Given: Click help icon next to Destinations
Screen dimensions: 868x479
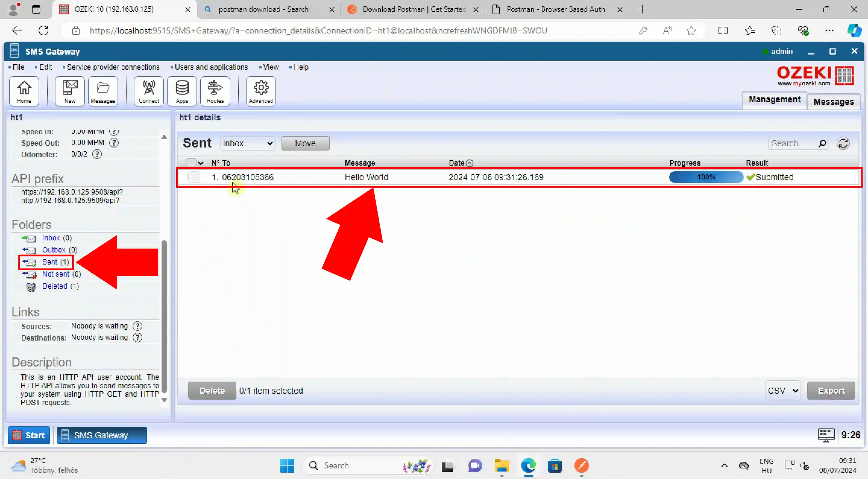Looking at the screenshot, I should (x=137, y=338).
